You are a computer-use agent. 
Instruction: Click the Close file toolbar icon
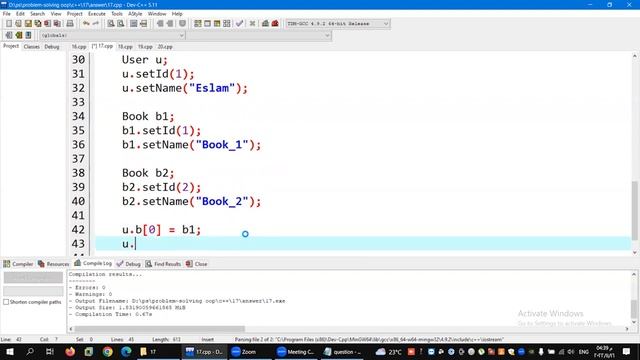(48, 24)
